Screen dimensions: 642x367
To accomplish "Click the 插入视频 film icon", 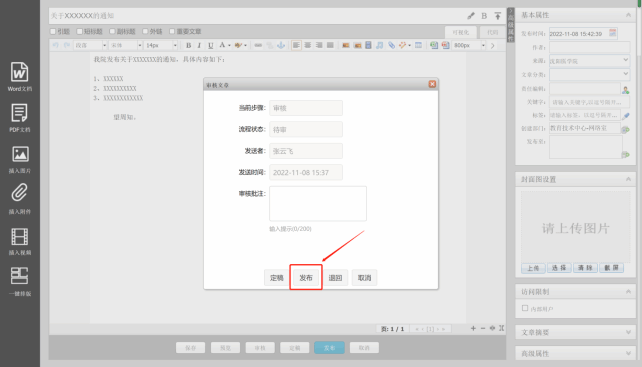I will click(x=19, y=237).
